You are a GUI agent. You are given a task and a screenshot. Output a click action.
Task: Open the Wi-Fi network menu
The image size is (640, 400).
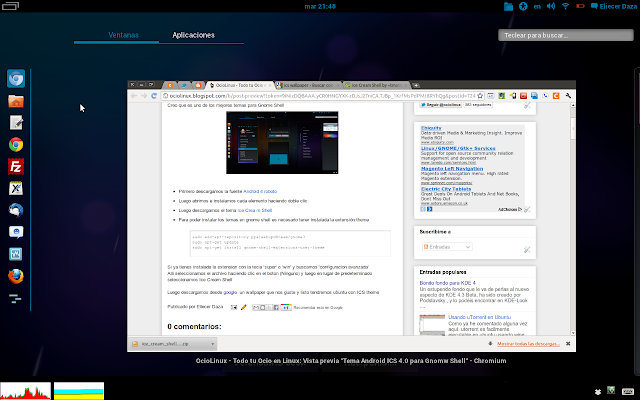[x=565, y=6]
